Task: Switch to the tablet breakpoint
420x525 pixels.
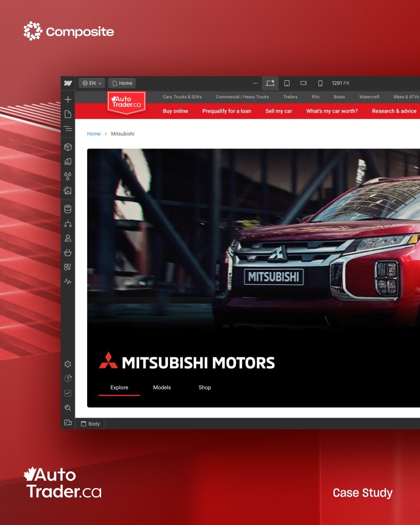Action: (287, 83)
